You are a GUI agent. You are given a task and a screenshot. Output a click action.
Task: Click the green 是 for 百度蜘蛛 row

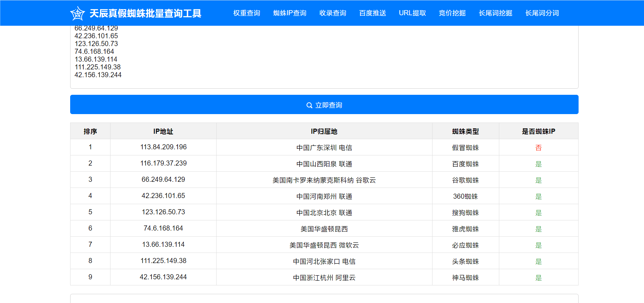pyautogui.click(x=539, y=164)
